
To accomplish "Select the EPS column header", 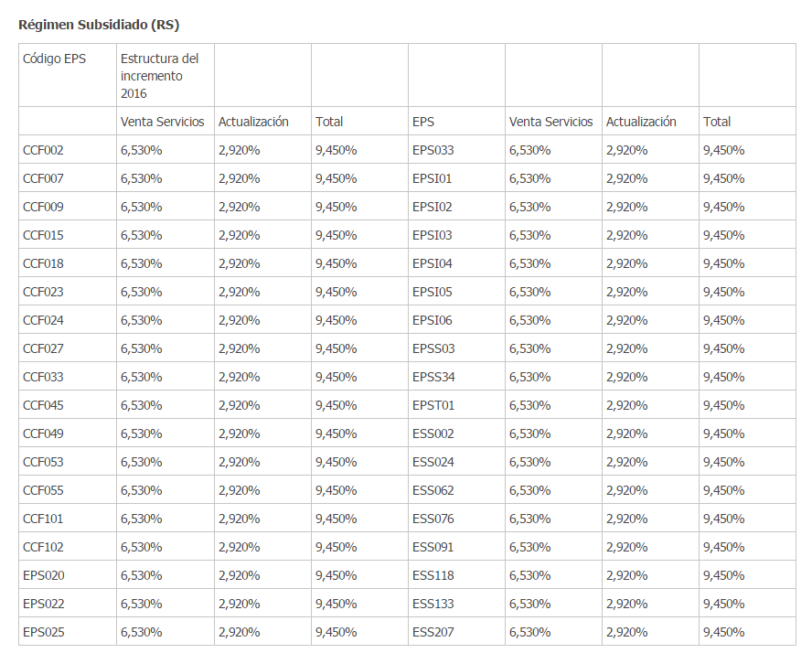I will (423, 122).
